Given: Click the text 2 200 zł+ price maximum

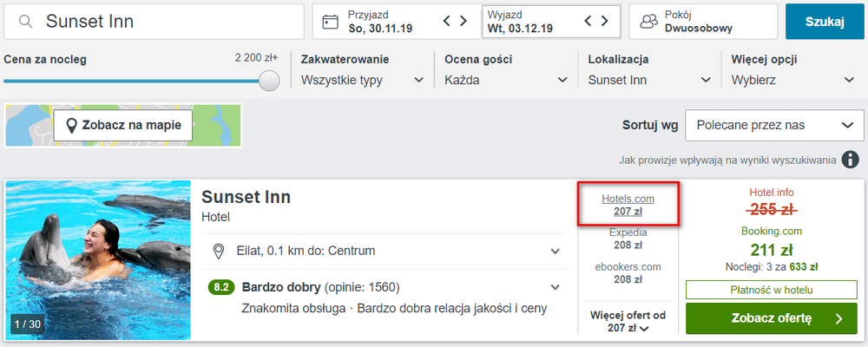Looking at the screenshot, I should [257, 57].
